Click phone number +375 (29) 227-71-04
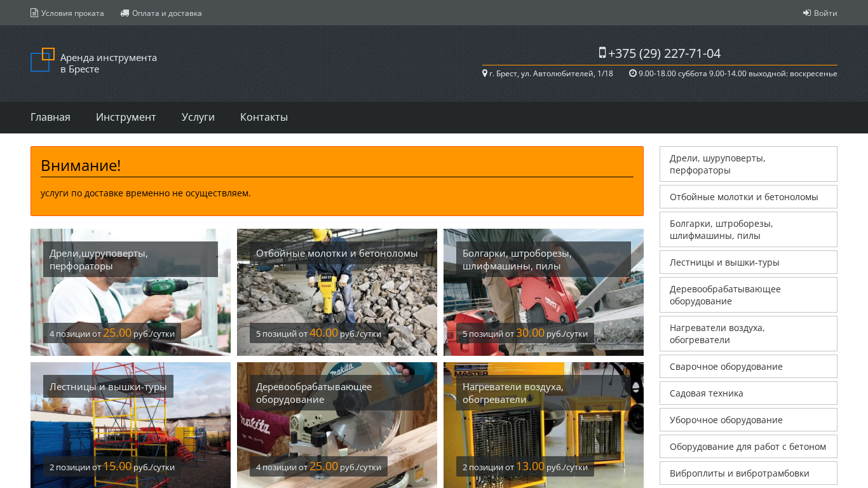The height and width of the screenshot is (488, 868). tap(664, 53)
